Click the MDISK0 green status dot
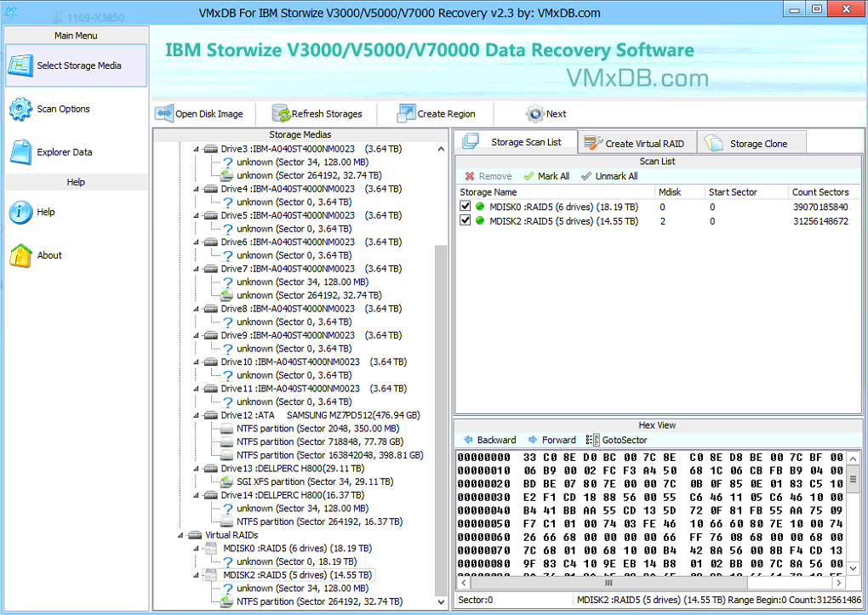Image resolution: width=868 pixels, height=615 pixels. pyautogui.click(x=480, y=207)
